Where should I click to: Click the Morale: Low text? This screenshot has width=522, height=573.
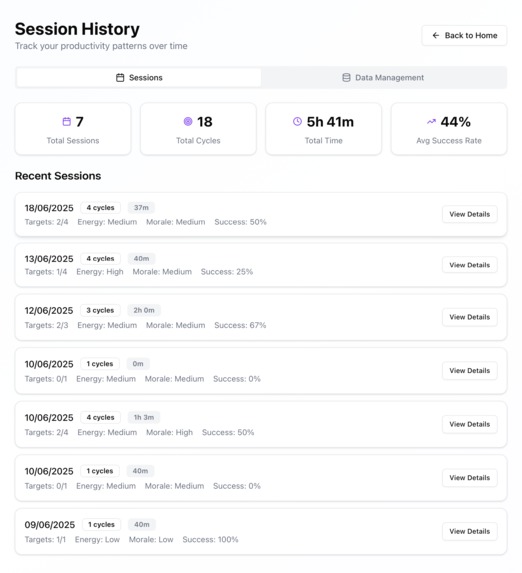pyautogui.click(x=151, y=540)
